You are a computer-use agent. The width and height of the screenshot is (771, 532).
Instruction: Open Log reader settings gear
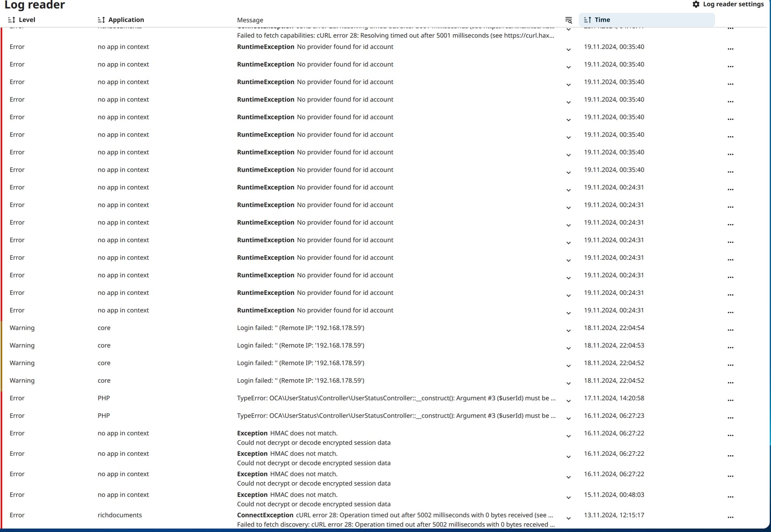pyautogui.click(x=696, y=4)
